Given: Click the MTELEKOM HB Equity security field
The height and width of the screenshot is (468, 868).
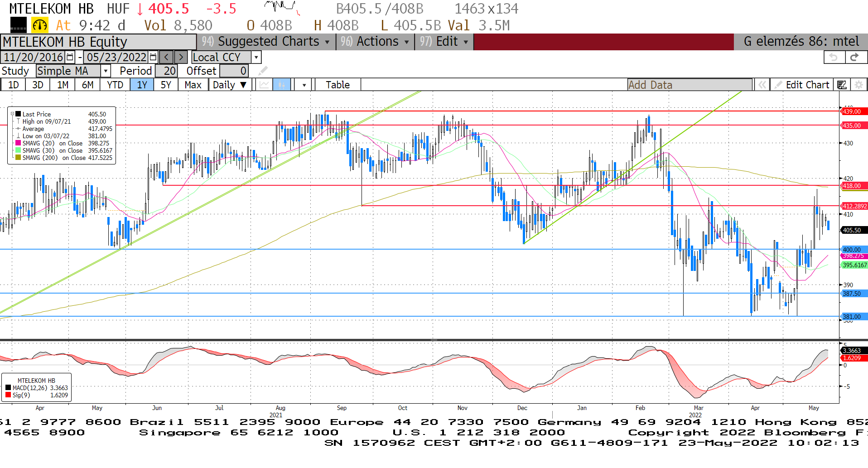Looking at the screenshot, I should click(x=98, y=42).
